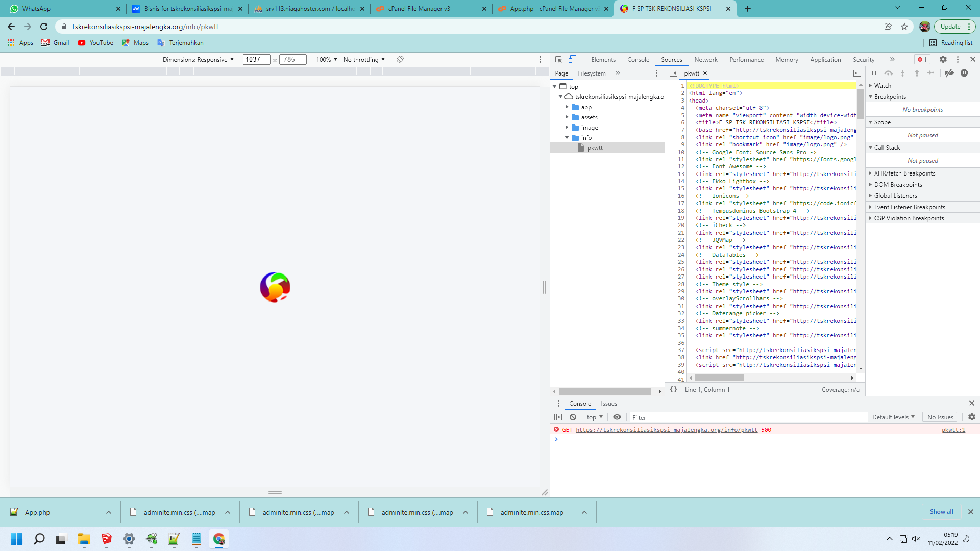This screenshot has height=551, width=980.
Task: Open DevTools settings gear icon
Action: [x=943, y=59]
